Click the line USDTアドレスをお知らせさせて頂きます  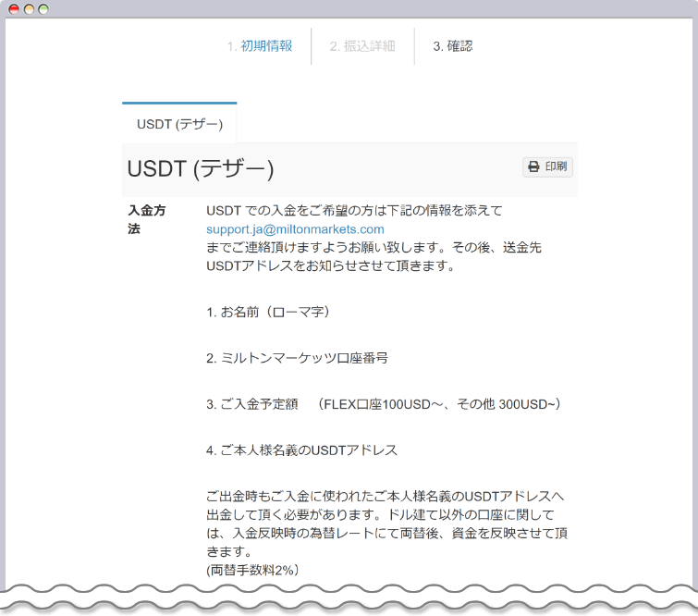[x=330, y=265]
